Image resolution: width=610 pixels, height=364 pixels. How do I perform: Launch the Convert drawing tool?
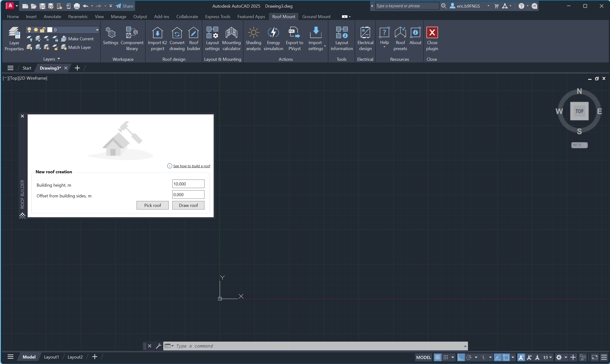click(177, 39)
